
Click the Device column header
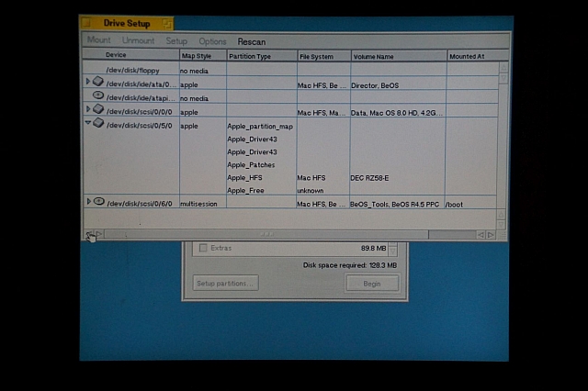130,55
